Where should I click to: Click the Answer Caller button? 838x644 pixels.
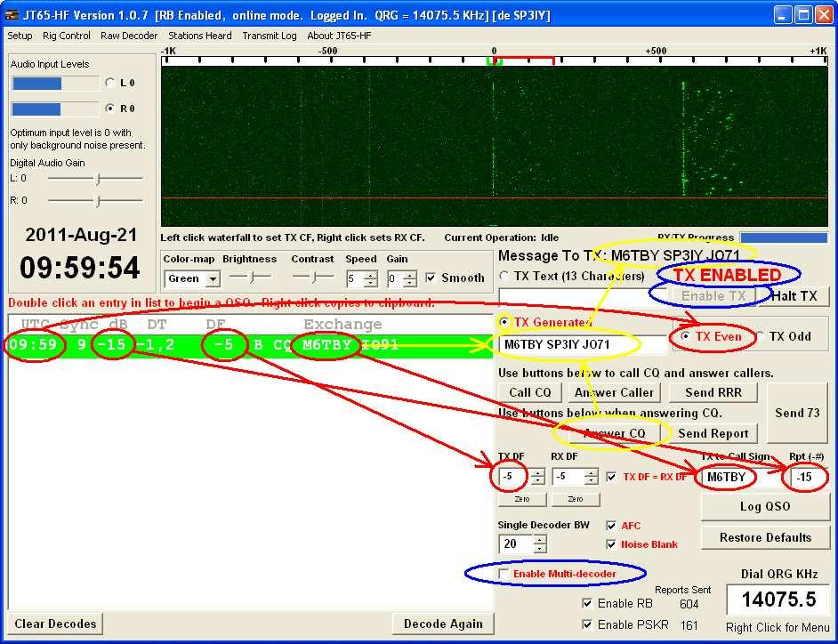point(614,393)
